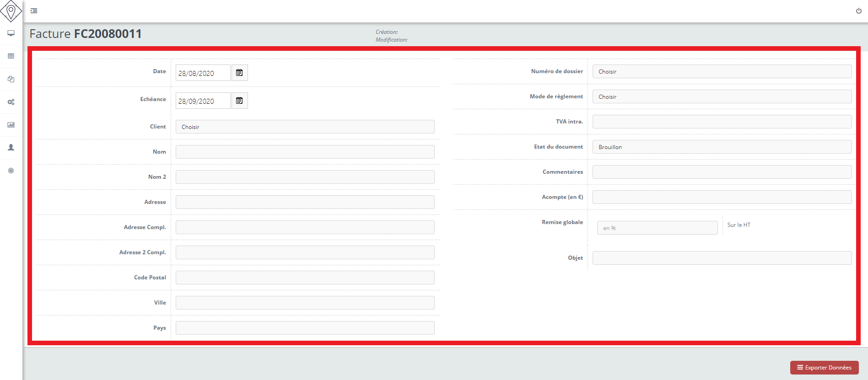Open the table grid sidebar icon

tap(11, 56)
